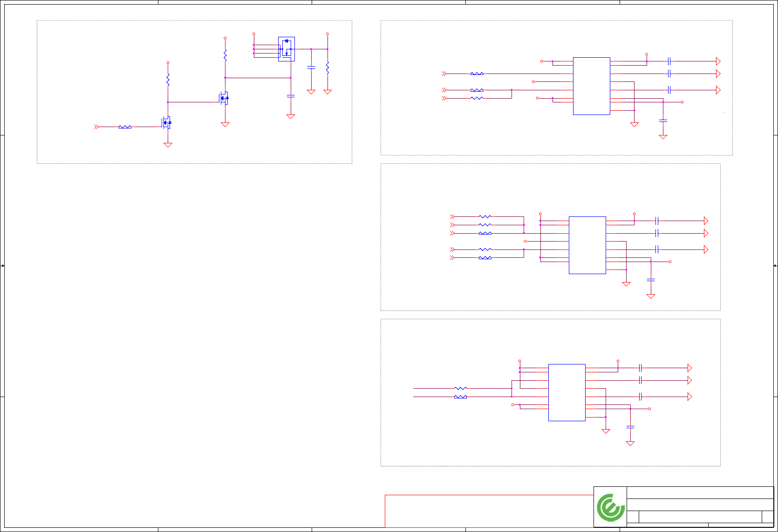Select the resistor above the second-stage MOSFET drain
This screenshot has width=778, height=532.
click(x=225, y=55)
